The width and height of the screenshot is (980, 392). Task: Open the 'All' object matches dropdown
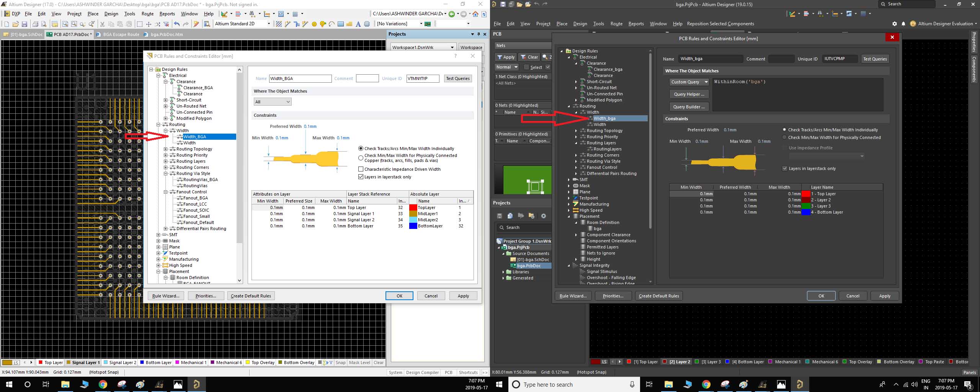(x=273, y=102)
